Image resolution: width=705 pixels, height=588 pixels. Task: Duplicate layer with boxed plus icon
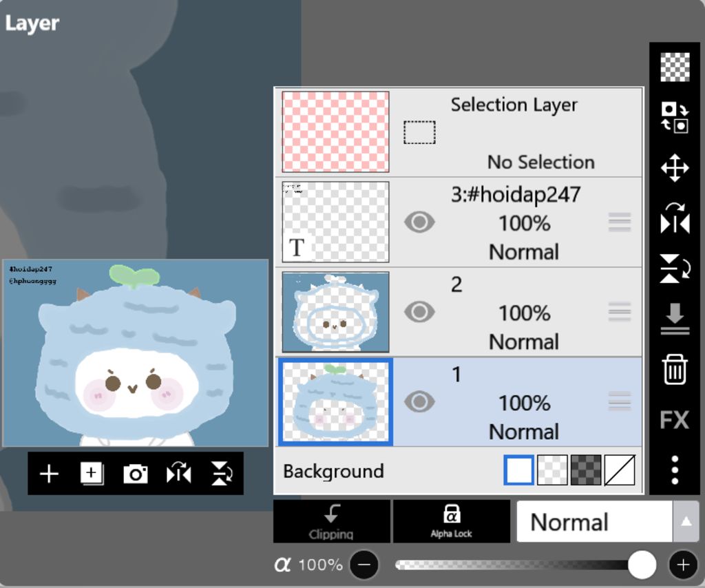tap(92, 474)
